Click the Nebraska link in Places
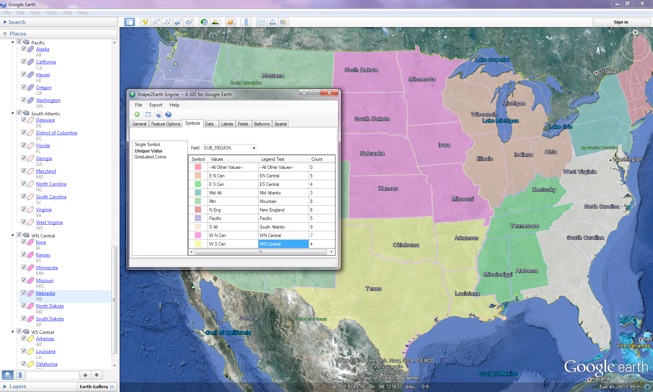 click(x=45, y=293)
